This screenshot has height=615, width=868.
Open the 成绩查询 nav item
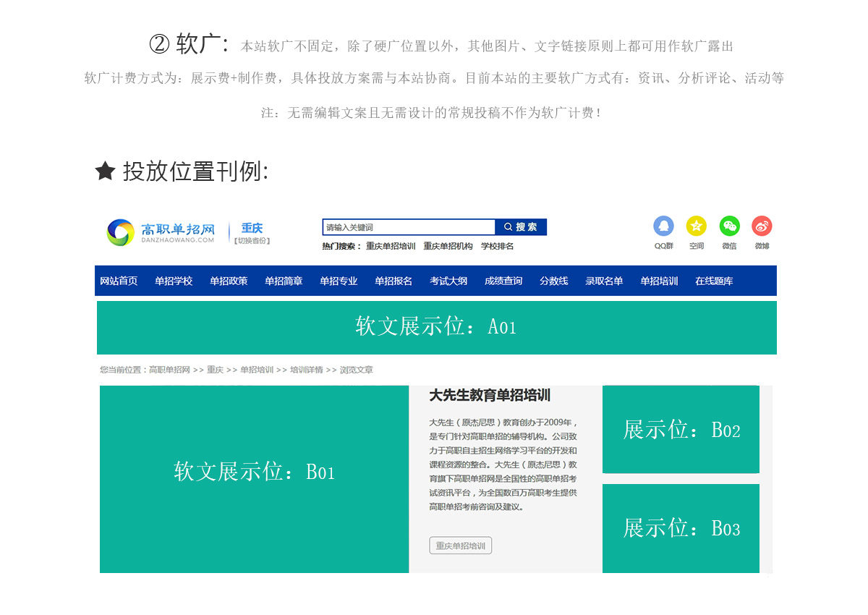click(503, 281)
